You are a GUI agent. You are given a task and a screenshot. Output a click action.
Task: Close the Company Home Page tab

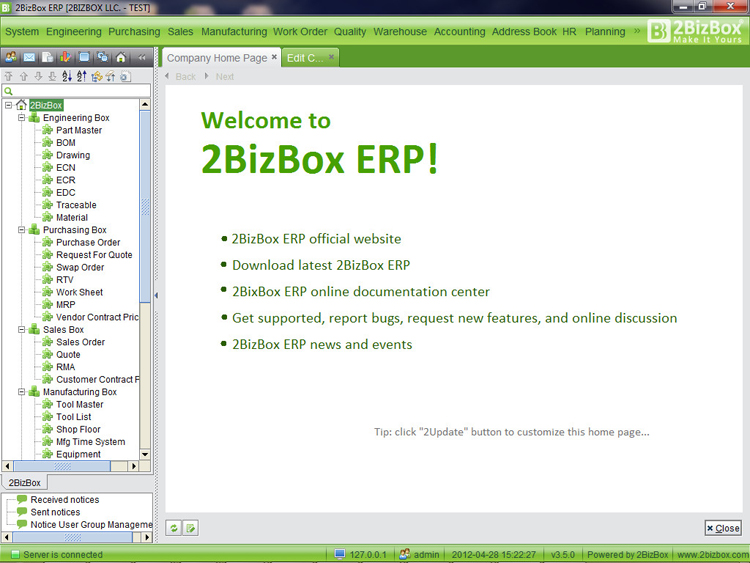coord(274,57)
